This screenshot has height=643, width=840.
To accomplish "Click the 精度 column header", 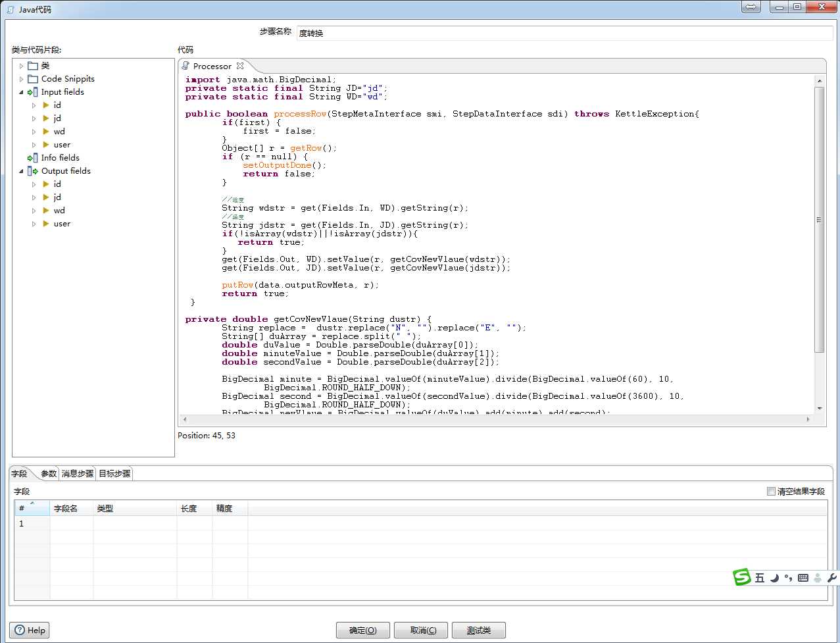I will click(x=230, y=508).
